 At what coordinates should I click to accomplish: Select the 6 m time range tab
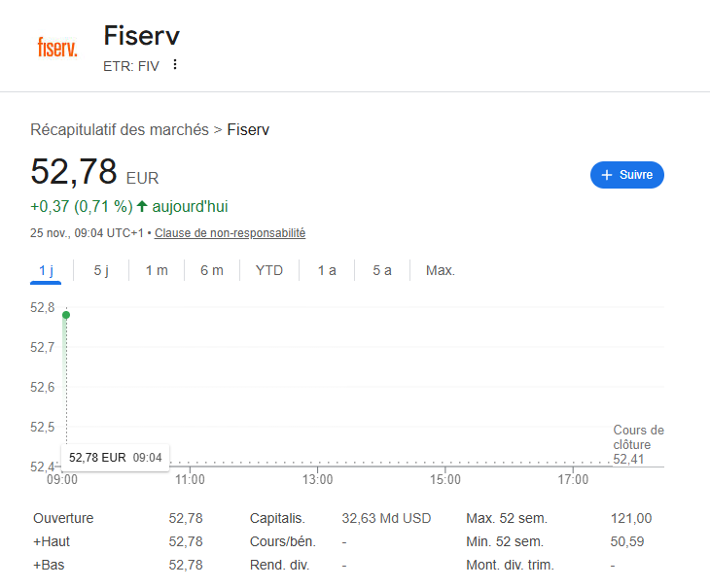point(211,270)
